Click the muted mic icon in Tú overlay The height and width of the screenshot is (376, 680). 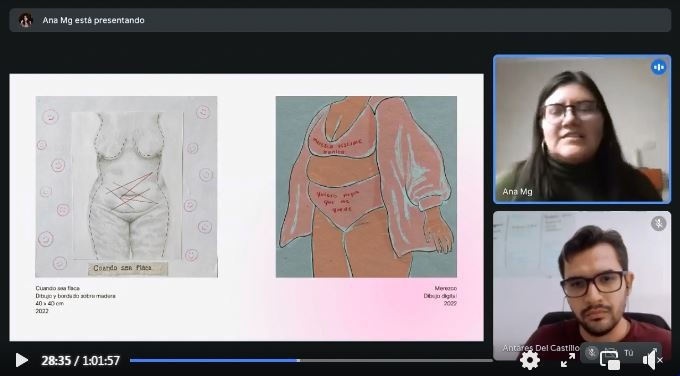[x=592, y=352]
